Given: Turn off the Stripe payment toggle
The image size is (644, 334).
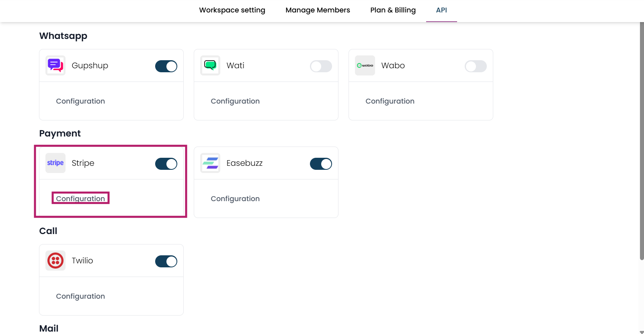Looking at the screenshot, I should click(x=166, y=164).
